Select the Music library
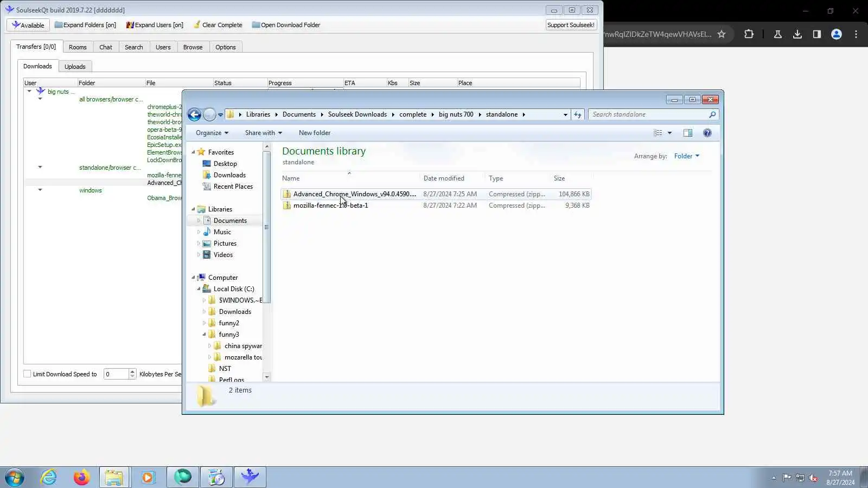The width and height of the screenshot is (868, 488). point(222,232)
